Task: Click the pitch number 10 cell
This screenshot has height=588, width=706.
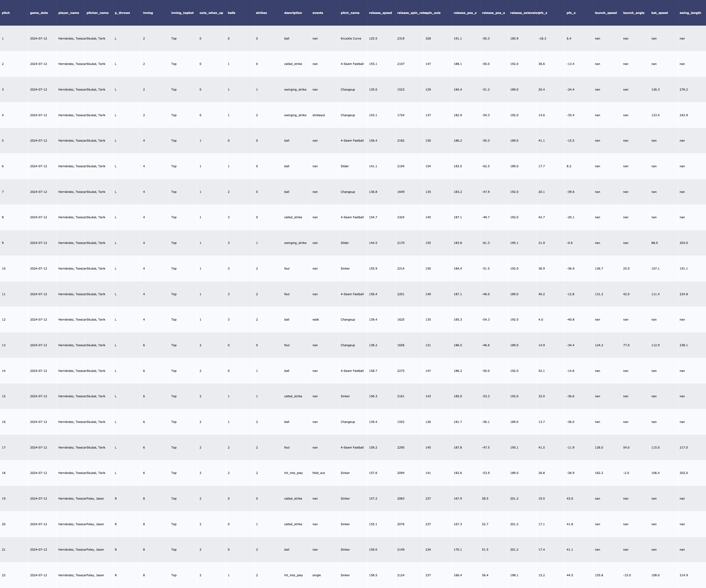Action: (4, 268)
